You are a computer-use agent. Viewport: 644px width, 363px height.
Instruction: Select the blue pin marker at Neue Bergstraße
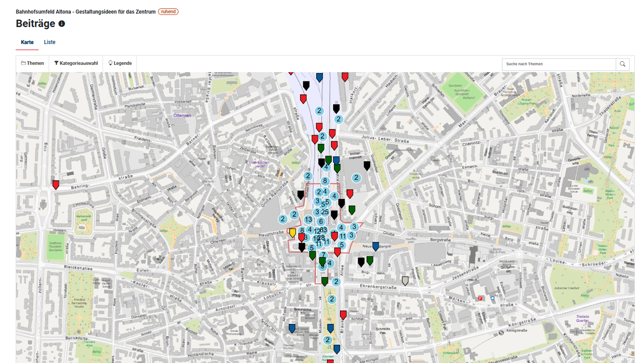[375, 246]
